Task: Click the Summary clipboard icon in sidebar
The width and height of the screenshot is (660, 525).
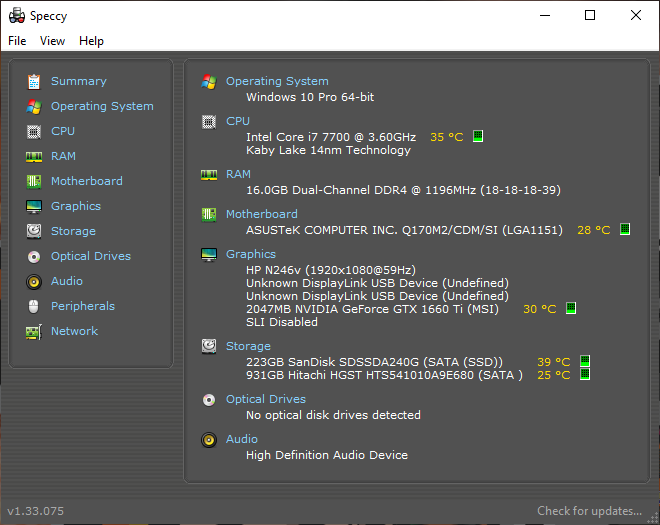Action: pyautogui.click(x=34, y=82)
